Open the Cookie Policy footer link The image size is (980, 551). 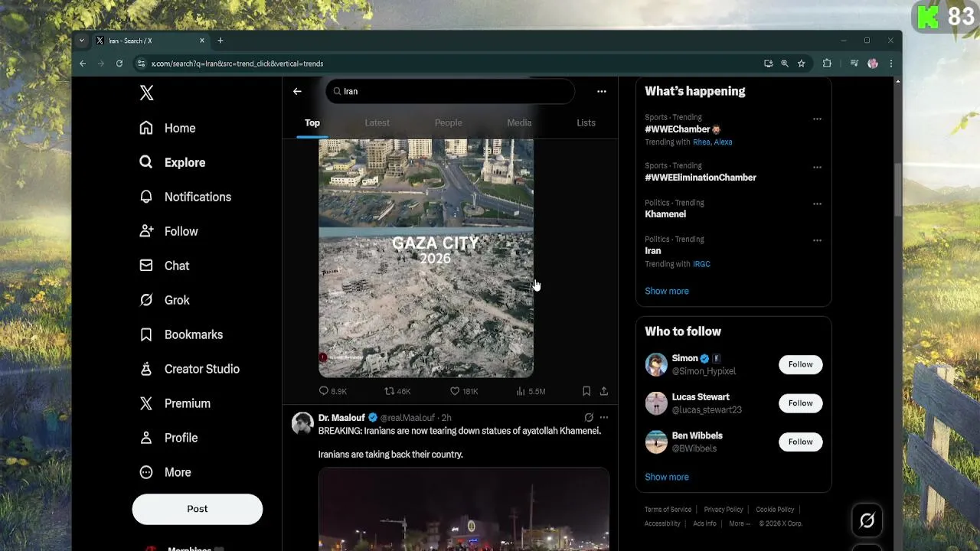pos(775,510)
